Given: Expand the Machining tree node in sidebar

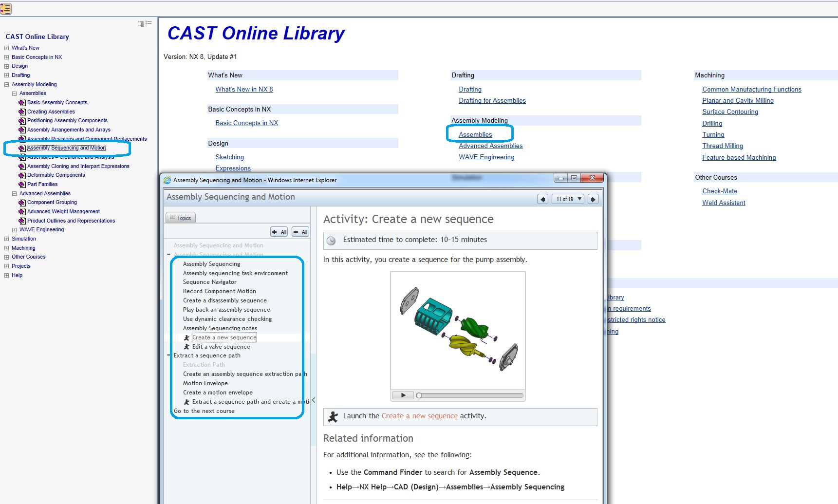Looking at the screenshot, I should coord(7,248).
